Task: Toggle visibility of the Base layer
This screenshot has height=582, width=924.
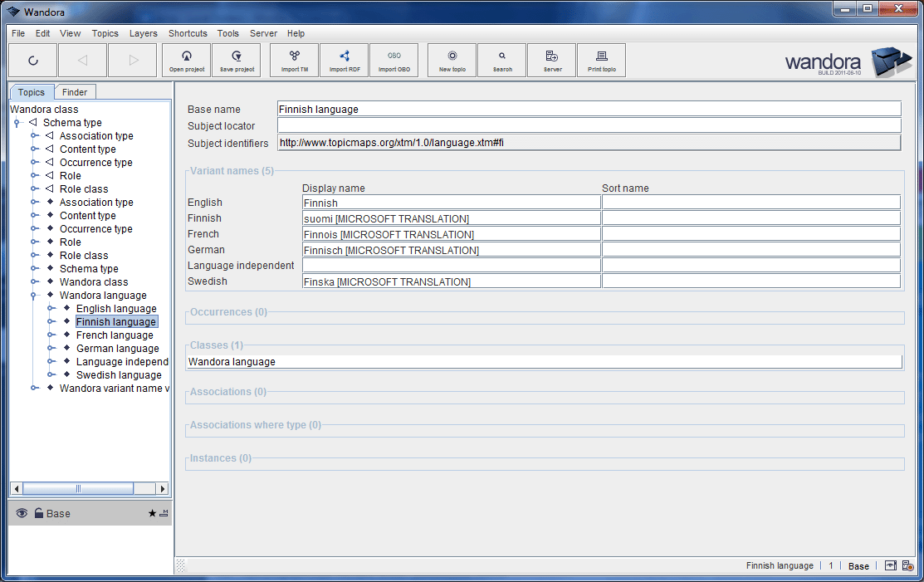Action: 22,513
